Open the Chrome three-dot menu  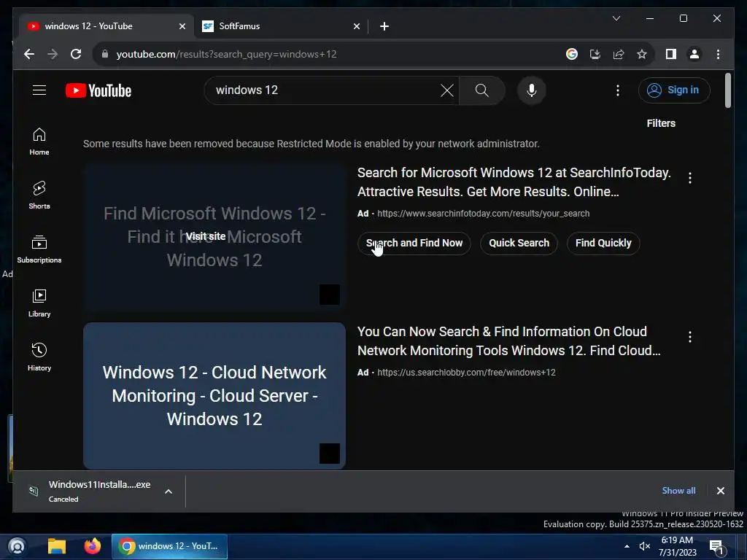(x=718, y=54)
